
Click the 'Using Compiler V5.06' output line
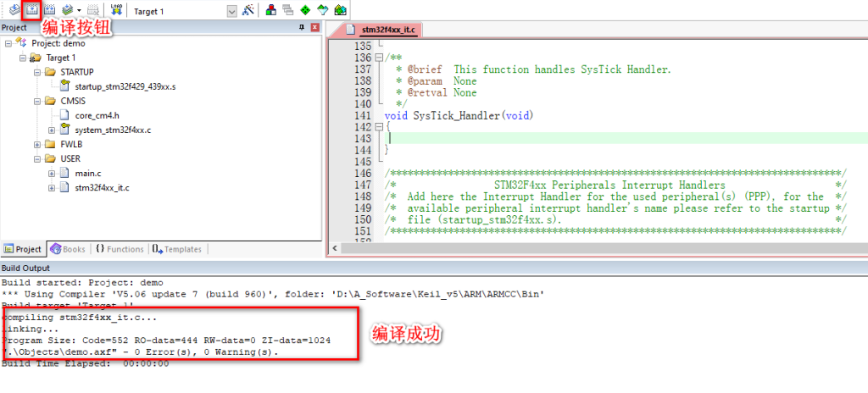coord(273,294)
